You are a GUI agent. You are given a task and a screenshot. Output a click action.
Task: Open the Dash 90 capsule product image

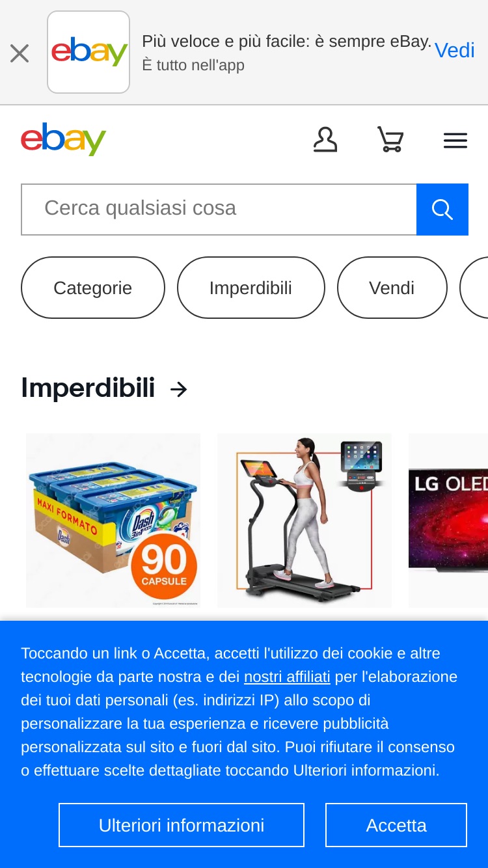(x=113, y=521)
